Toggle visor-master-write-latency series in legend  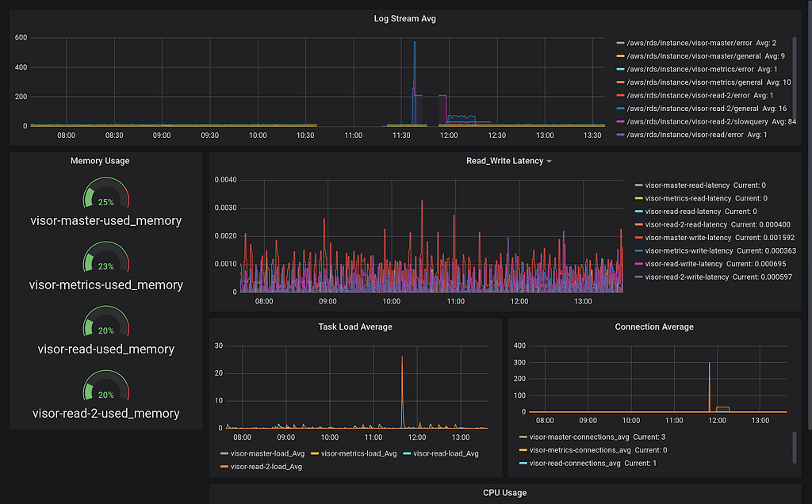click(x=688, y=238)
